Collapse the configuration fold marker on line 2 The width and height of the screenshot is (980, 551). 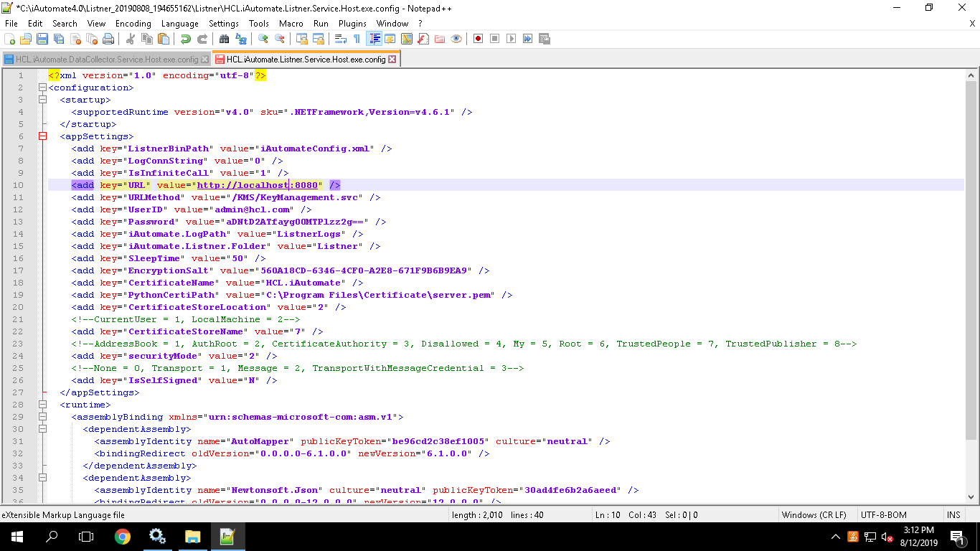(x=42, y=88)
